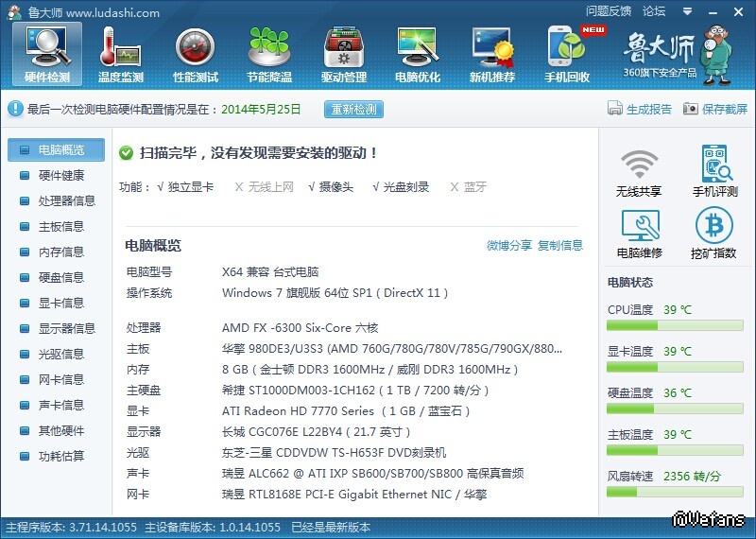Launch 性能测试 performance test
Viewport: 756px width, 539px height.
196,55
